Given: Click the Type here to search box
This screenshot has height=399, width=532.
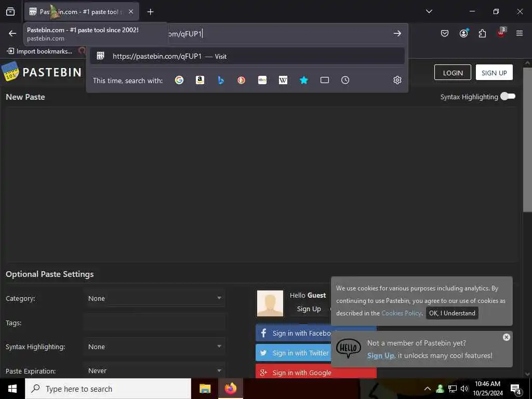Looking at the screenshot, I should click(x=108, y=389).
